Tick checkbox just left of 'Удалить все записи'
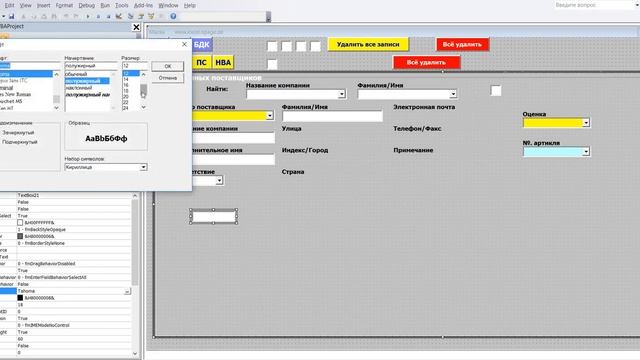 (316, 46)
